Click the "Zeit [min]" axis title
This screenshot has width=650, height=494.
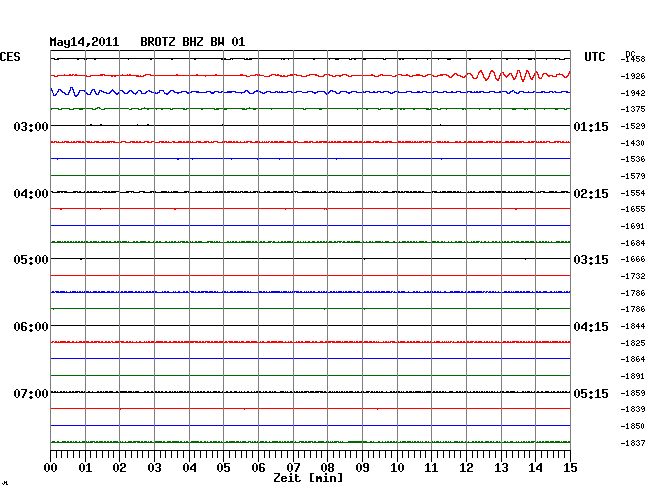[310, 479]
